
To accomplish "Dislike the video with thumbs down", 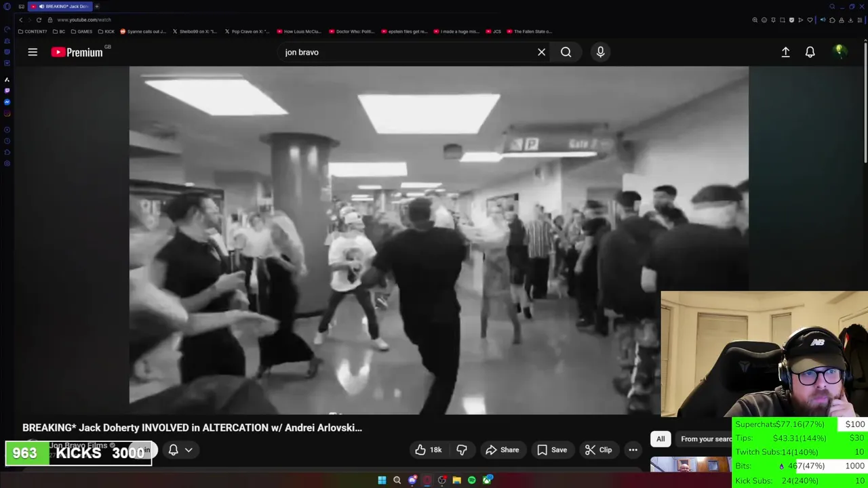I will click(462, 449).
